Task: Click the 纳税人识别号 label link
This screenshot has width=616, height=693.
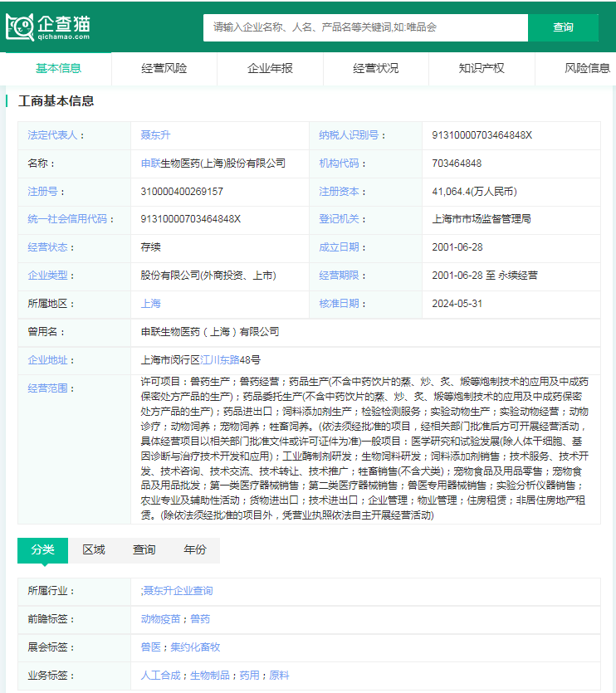Action: pyautogui.click(x=349, y=135)
